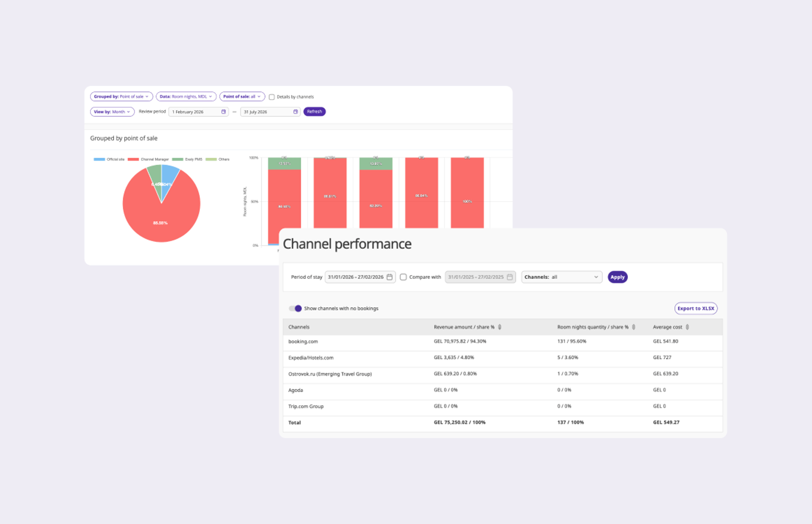Click the 'GEL 639.20' average cost cell

point(665,374)
